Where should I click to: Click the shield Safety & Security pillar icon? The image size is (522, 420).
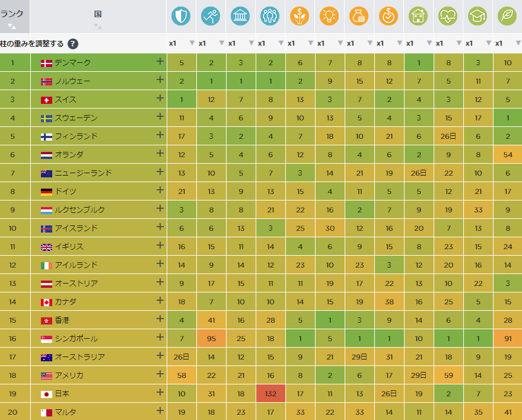click(x=181, y=16)
